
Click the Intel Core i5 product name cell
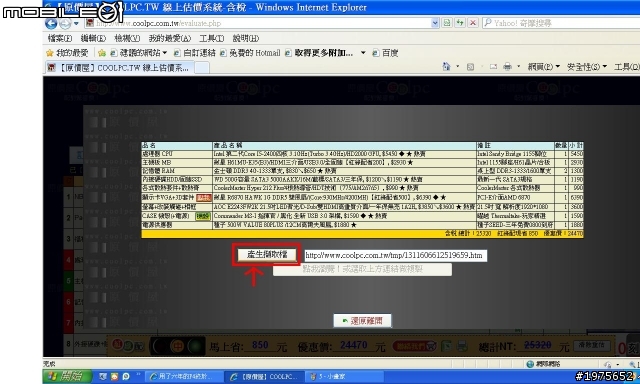point(344,154)
